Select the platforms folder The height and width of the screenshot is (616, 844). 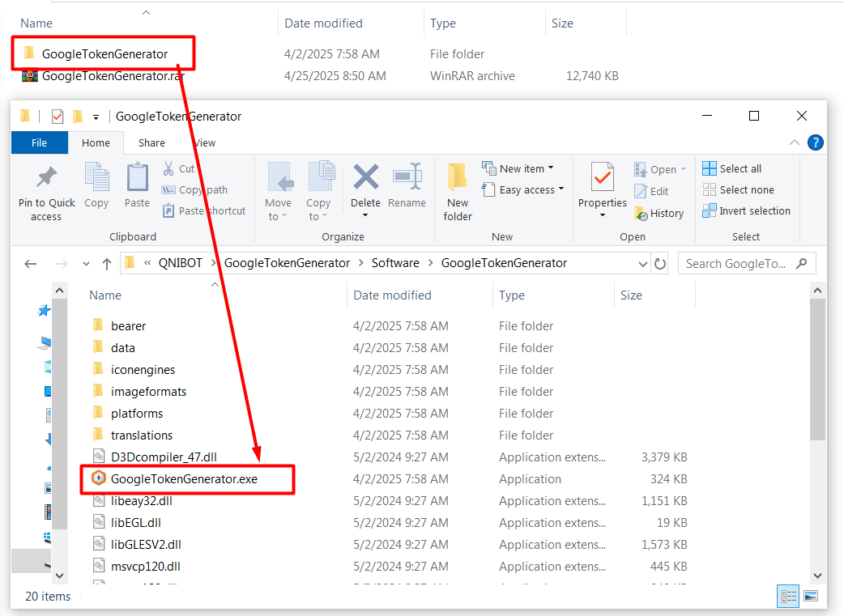(137, 413)
